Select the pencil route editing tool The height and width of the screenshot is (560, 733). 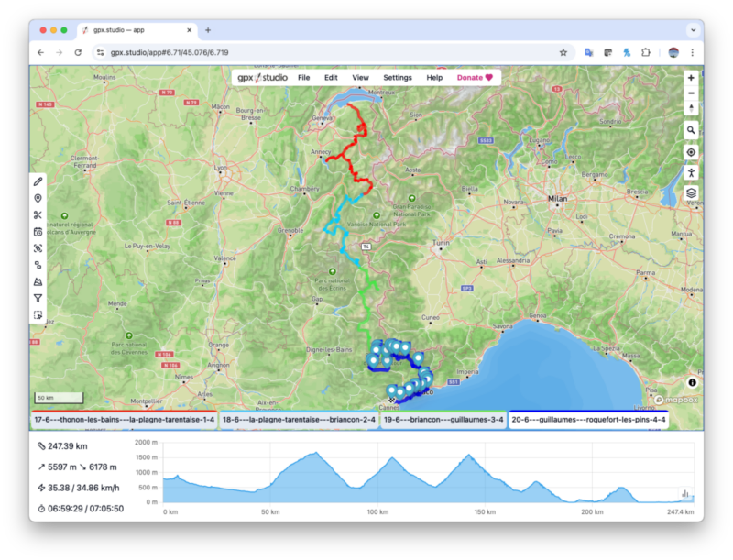[x=38, y=181]
